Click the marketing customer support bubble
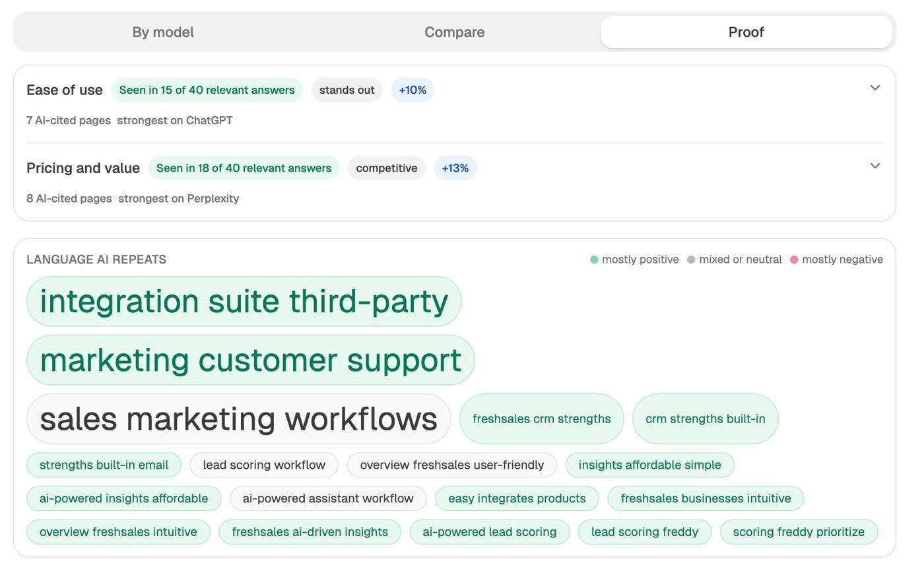 pyautogui.click(x=250, y=360)
